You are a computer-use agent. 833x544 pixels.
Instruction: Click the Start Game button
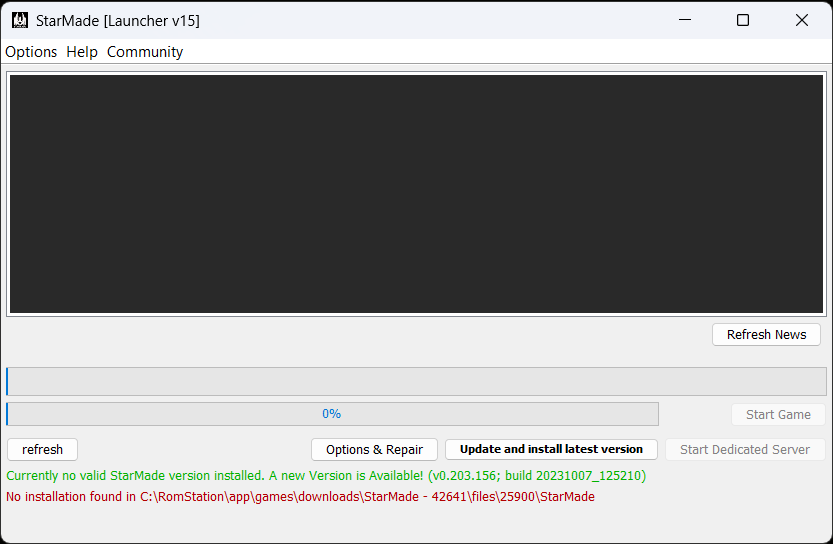click(x=778, y=415)
